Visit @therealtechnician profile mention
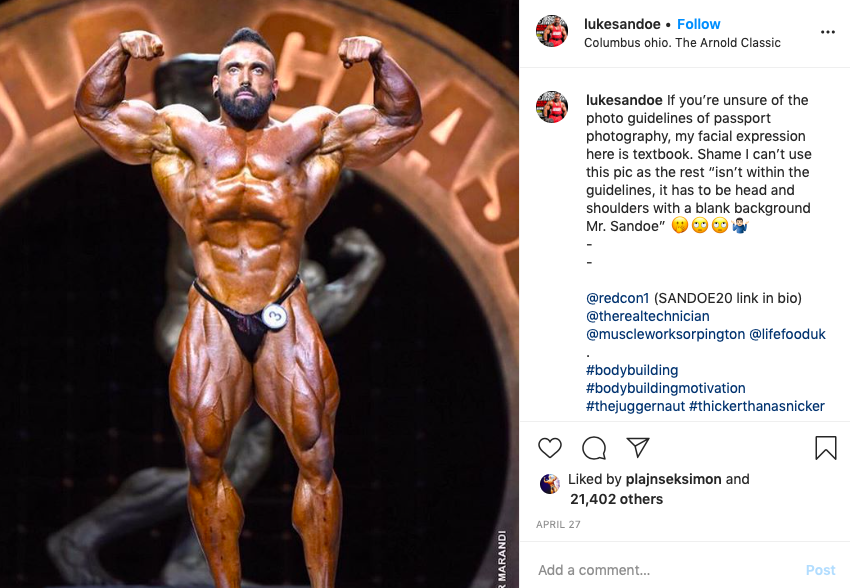The height and width of the screenshot is (588, 850). (648, 316)
